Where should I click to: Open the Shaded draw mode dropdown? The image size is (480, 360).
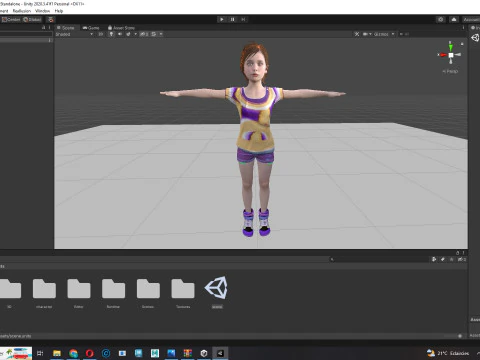74,34
